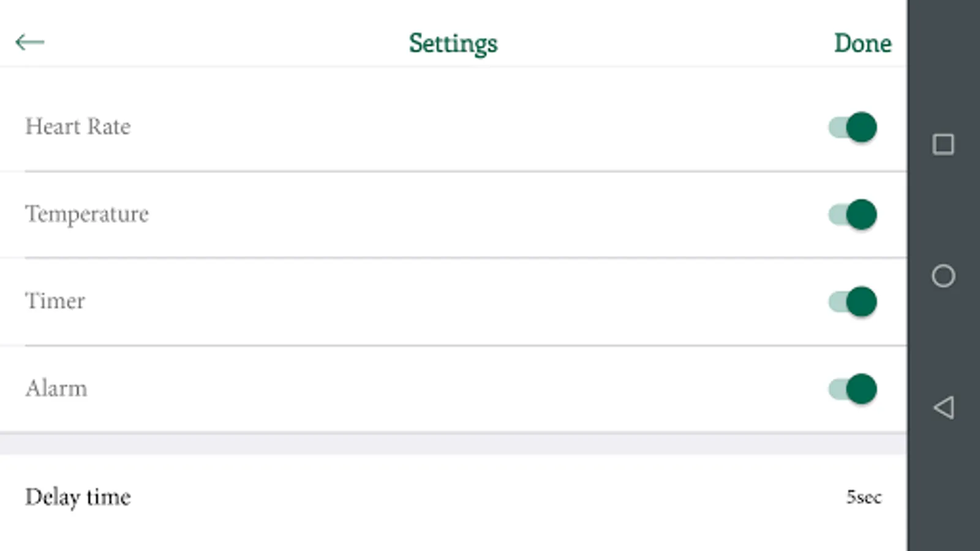Tap the Android back triangle button

(x=943, y=407)
